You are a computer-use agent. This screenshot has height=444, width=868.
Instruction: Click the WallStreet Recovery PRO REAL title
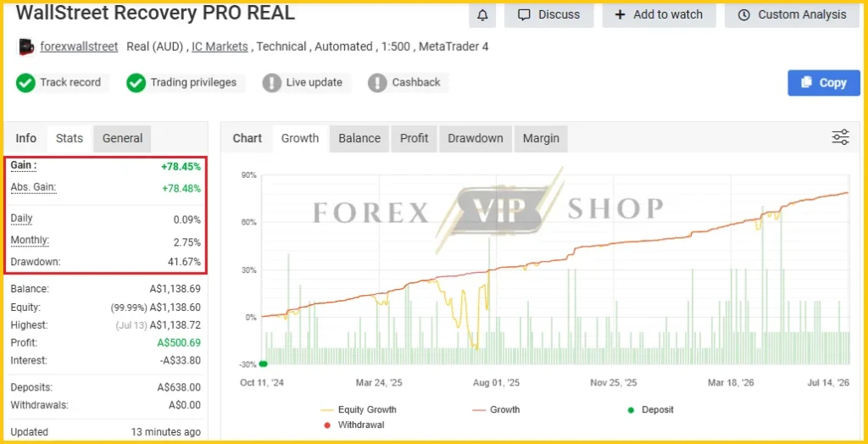coord(156,13)
